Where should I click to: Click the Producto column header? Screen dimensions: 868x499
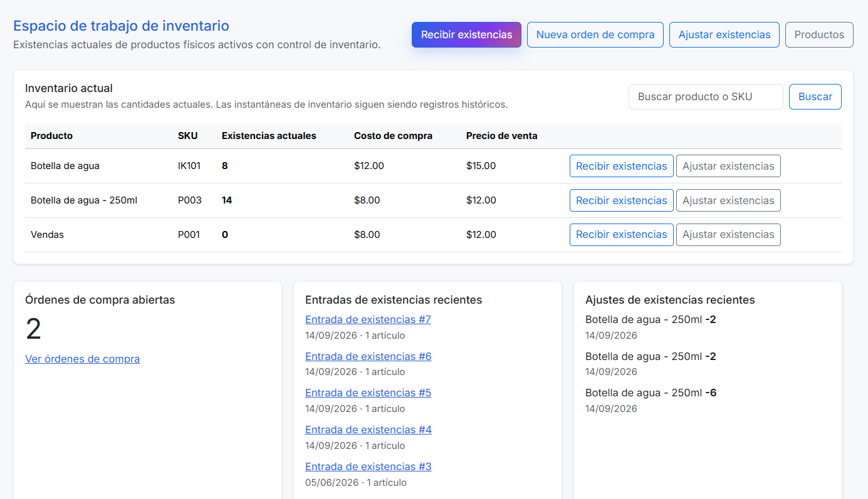coord(51,136)
